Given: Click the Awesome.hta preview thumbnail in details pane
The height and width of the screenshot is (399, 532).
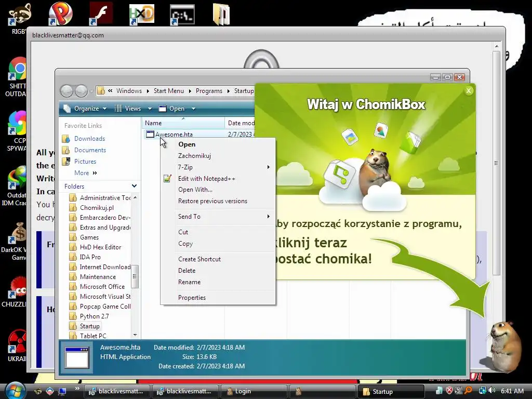Looking at the screenshot, I should pos(77,357).
